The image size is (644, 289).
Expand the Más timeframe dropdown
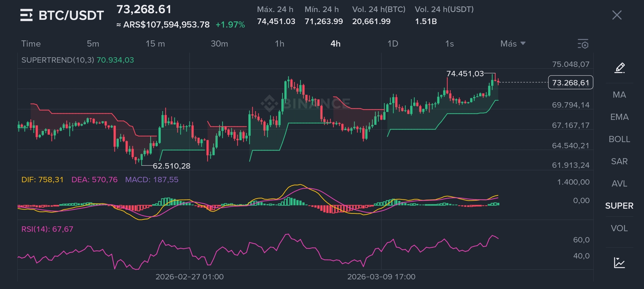tap(513, 44)
